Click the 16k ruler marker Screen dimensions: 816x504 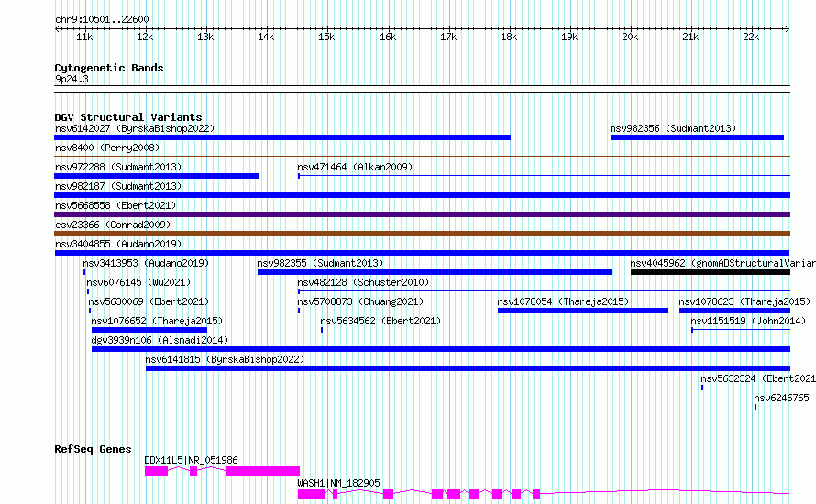point(387,37)
